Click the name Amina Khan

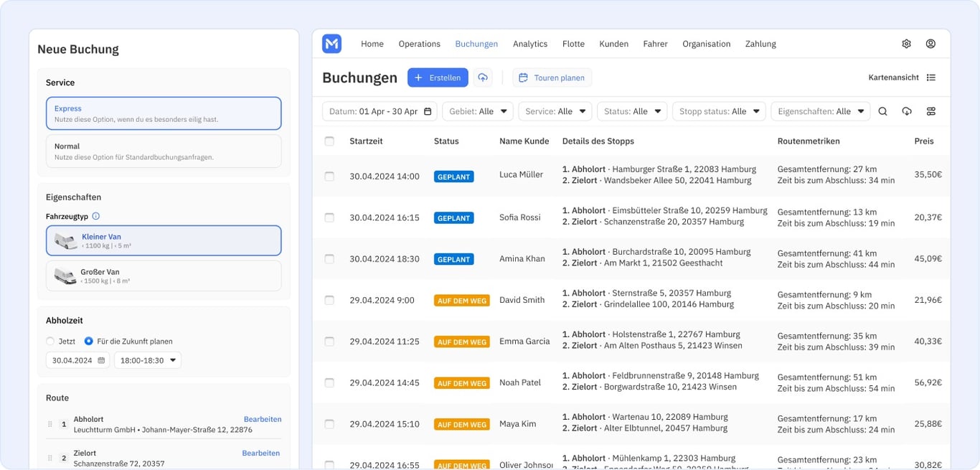522,258
